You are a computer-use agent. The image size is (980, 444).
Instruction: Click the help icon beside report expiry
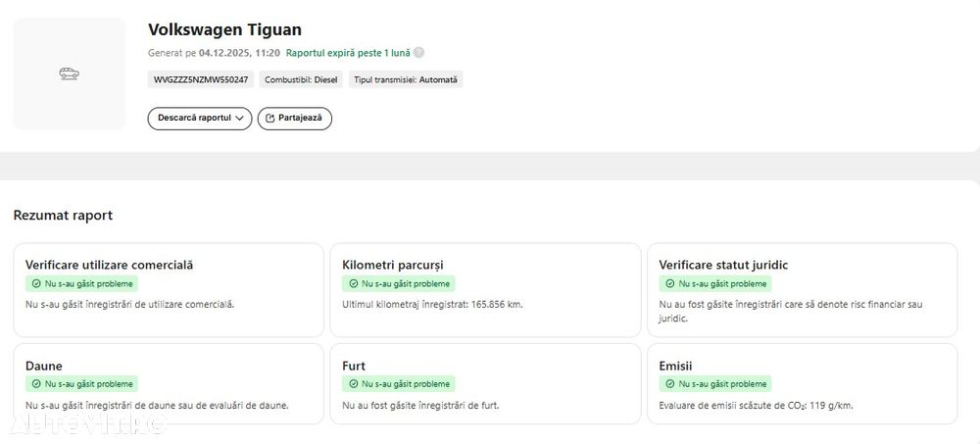(x=418, y=53)
